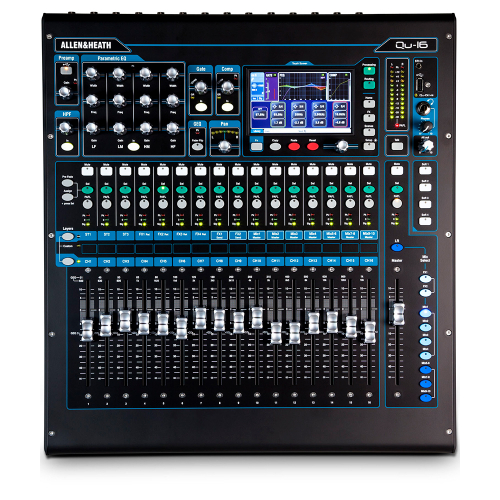Mute the Master strip

397,171
